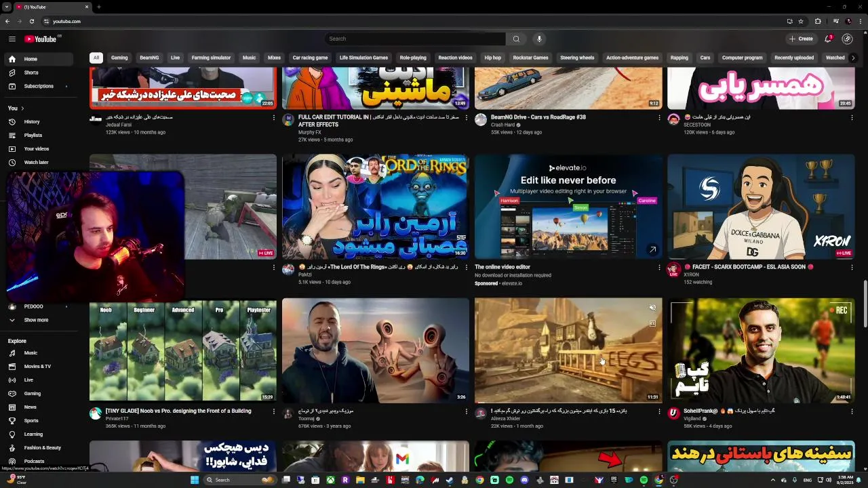Select the Car racing game chip

point(310,58)
